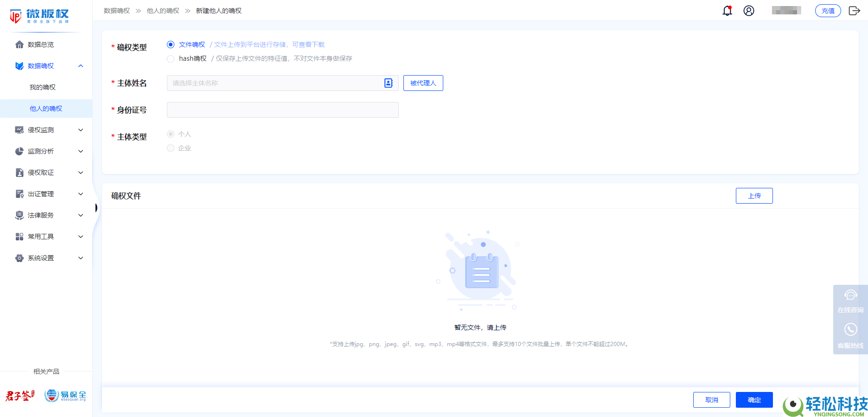Open the 易保全 product logo
The height and width of the screenshot is (417, 868).
pyautogui.click(x=65, y=396)
